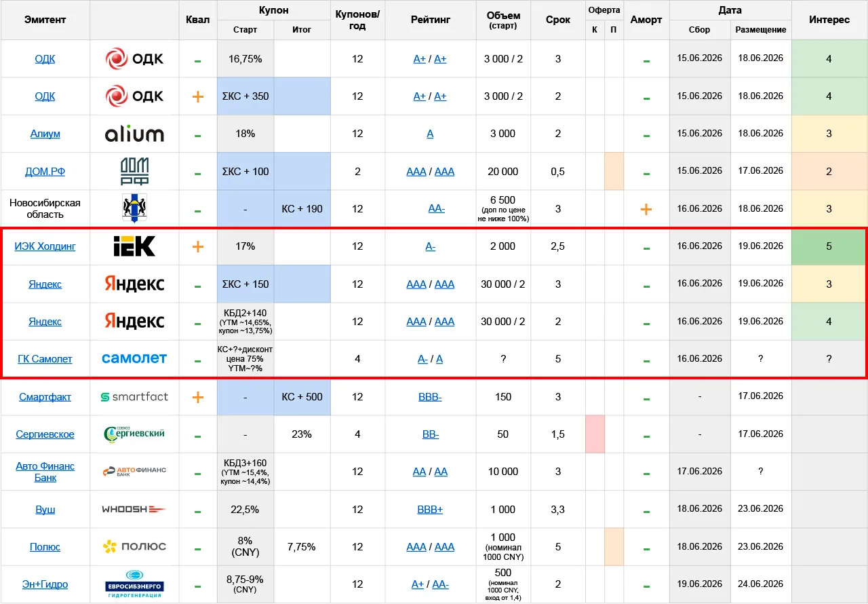The height and width of the screenshot is (604, 868).
Task: Click the самолет blue logo
Action: pos(134,358)
